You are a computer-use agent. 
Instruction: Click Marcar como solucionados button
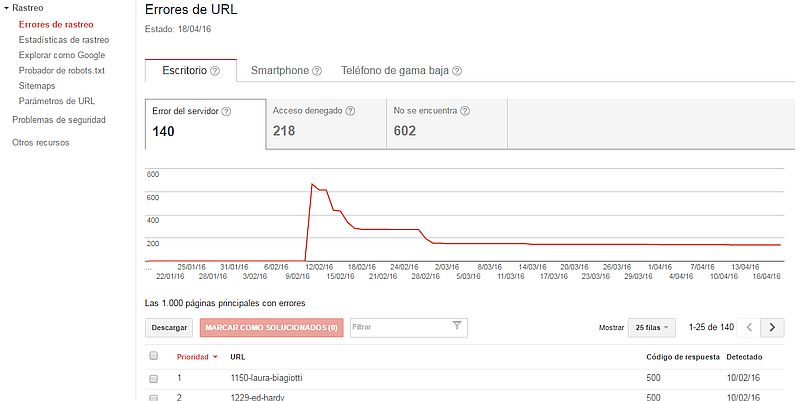271,328
